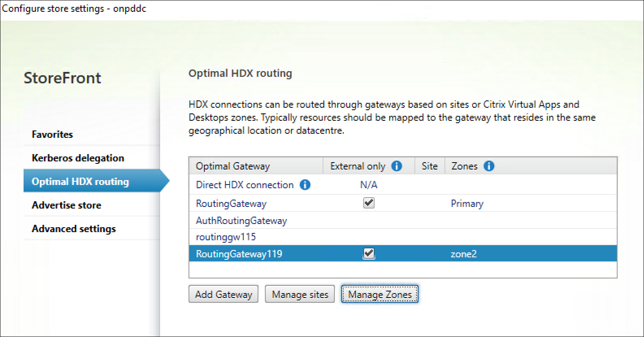Select the routinggw115 gateway row
This screenshot has width=644, height=337.
point(226,237)
